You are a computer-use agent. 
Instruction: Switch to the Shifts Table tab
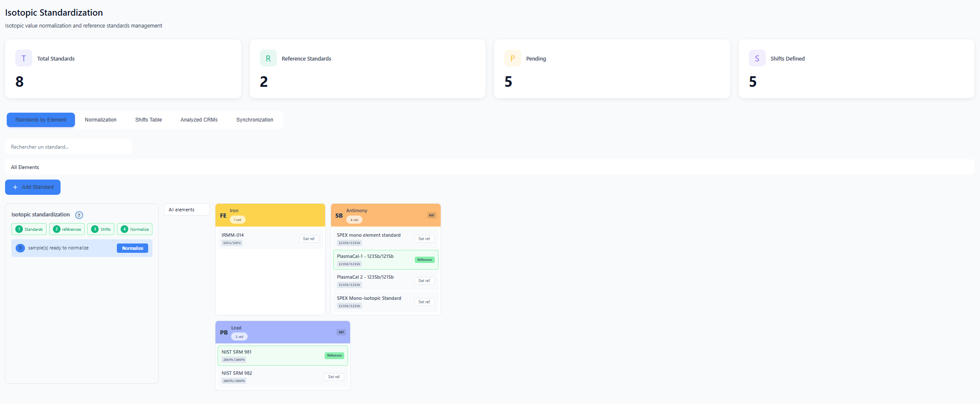(149, 119)
